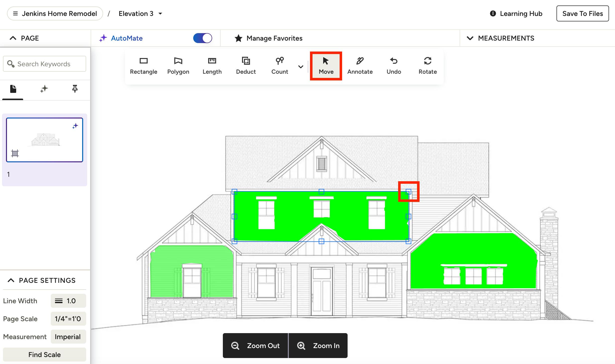The image size is (615, 364).
Task: Expand more tools chevron next to Count
Action: pos(301,67)
